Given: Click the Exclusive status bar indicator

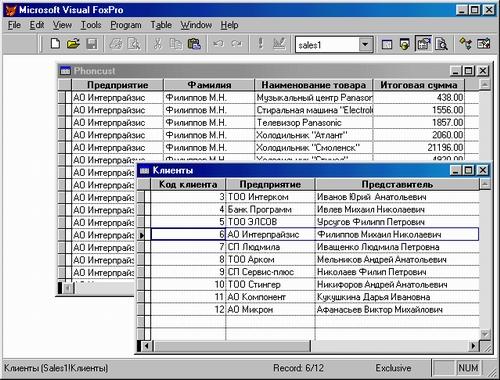Looking at the screenshot, I should point(393,368).
